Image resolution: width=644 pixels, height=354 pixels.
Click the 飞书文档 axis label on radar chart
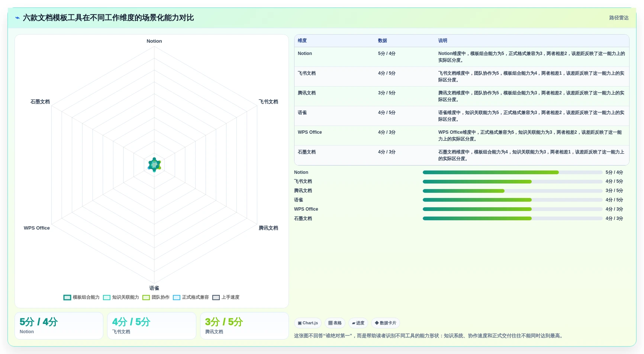click(x=268, y=102)
